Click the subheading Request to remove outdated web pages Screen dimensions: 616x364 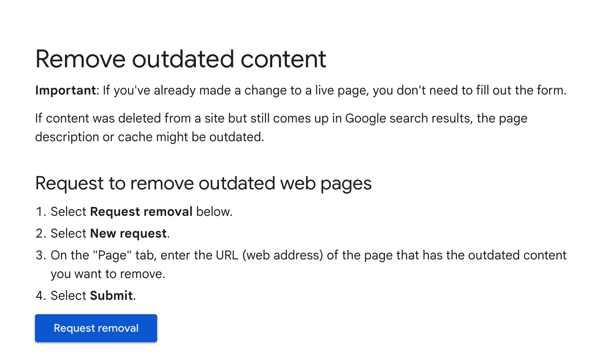click(x=203, y=183)
